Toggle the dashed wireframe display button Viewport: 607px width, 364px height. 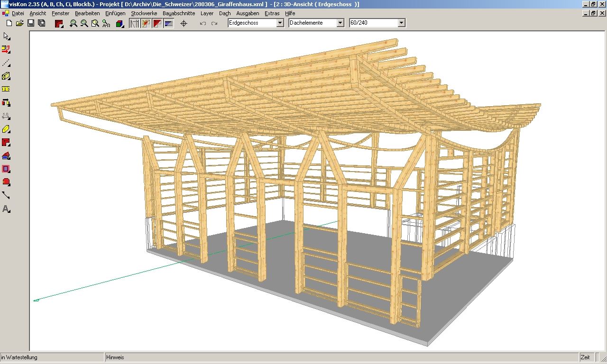(x=135, y=23)
